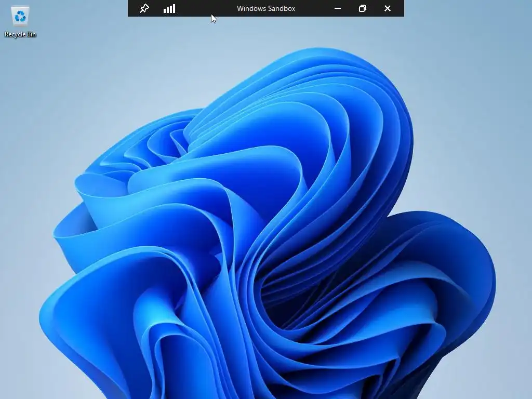This screenshot has height=399, width=532.
Task: Minimize the Windows Sandbox window
Action: coord(338,8)
